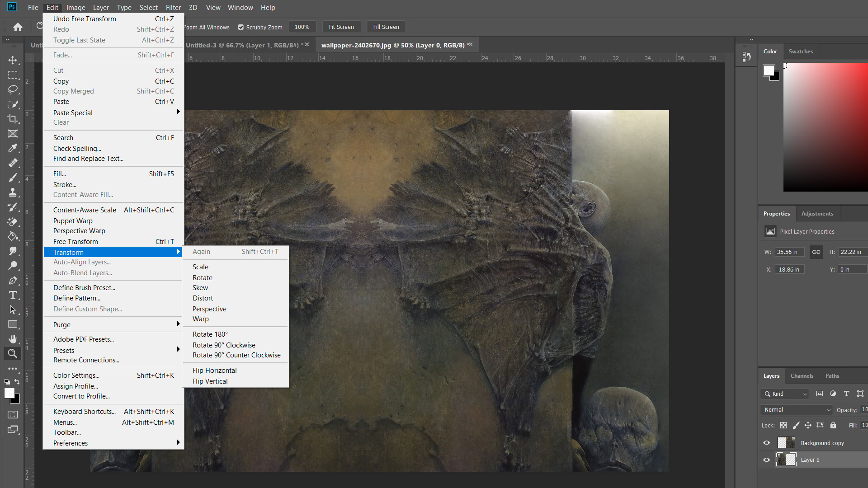The height and width of the screenshot is (488, 868).
Task: Click the foreground color swatch in Color panel
Action: point(769,70)
